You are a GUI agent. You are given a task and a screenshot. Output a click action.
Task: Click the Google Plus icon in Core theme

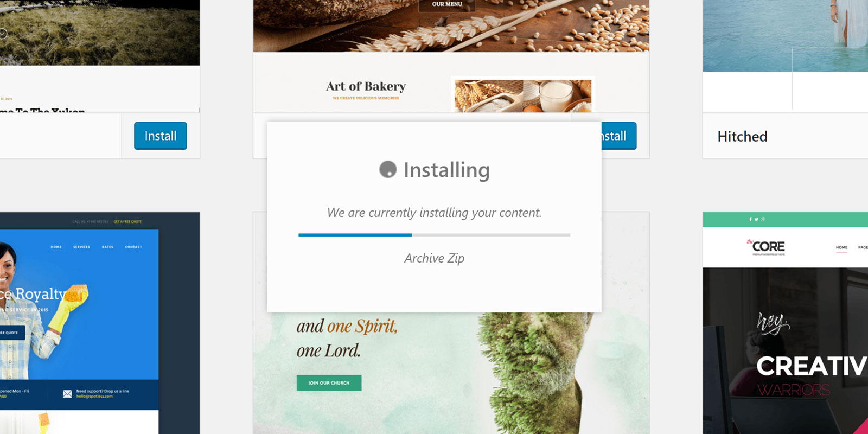763,219
